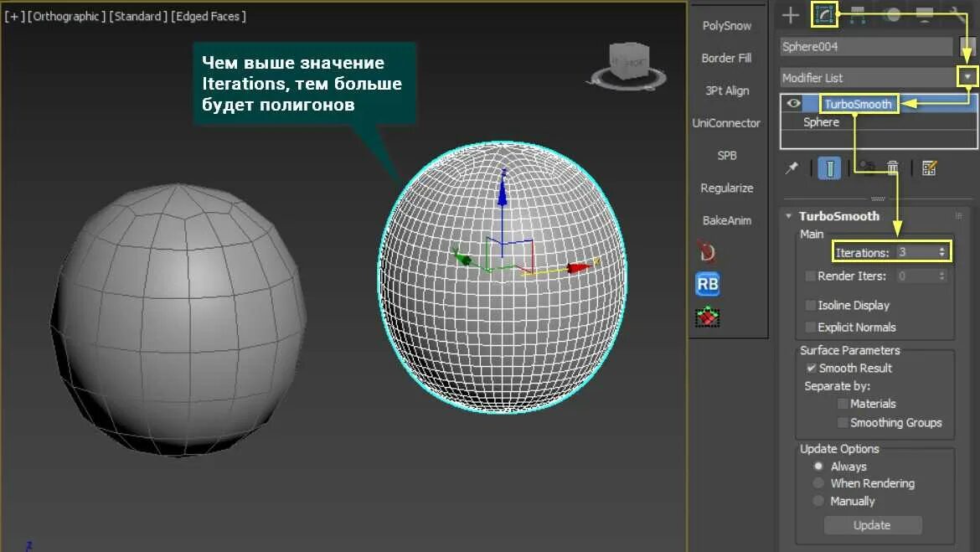Select the Manually update option
This screenshot has height=552, width=980.
(818, 501)
